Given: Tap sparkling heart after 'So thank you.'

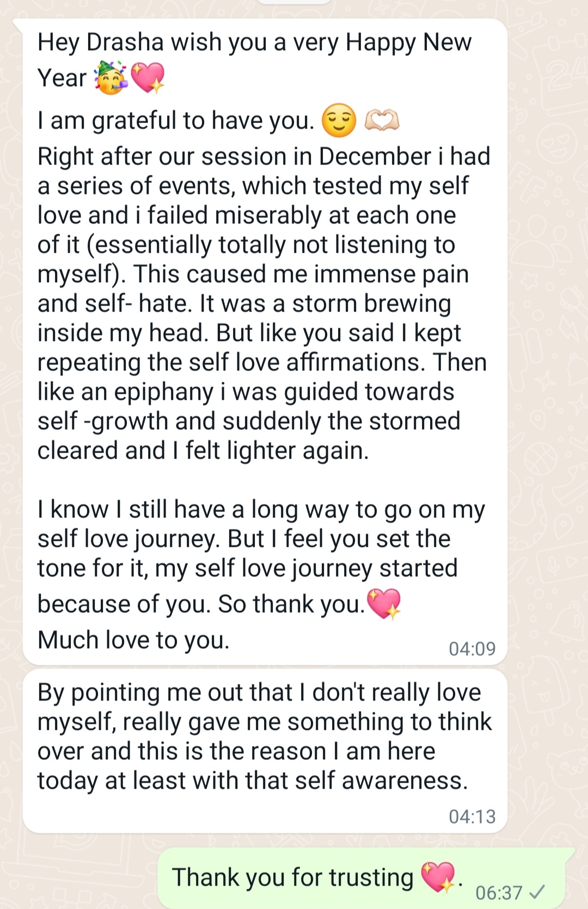Looking at the screenshot, I should click(384, 604).
